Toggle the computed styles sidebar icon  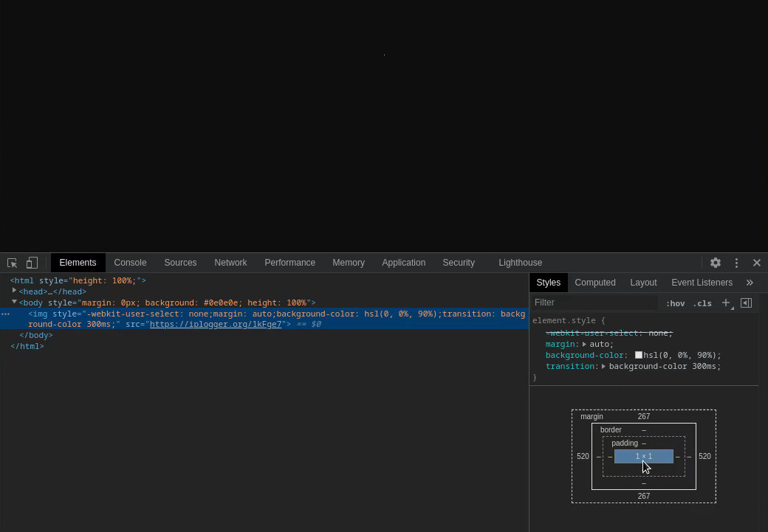tap(746, 303)
